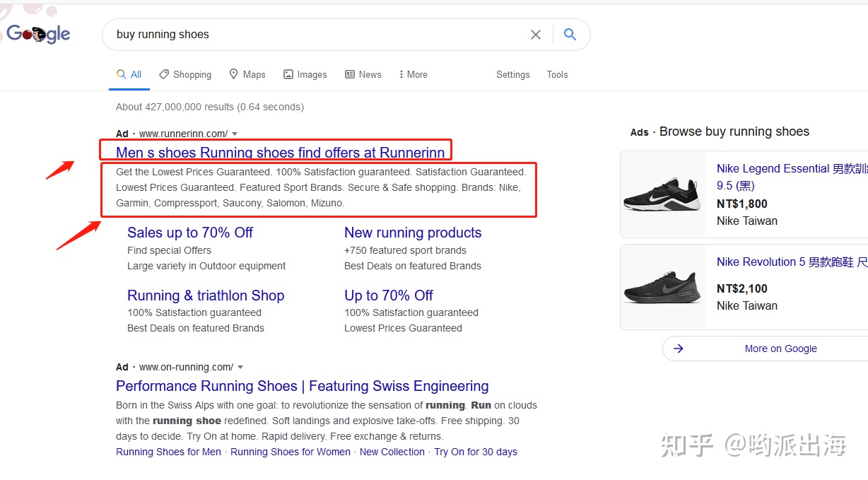Open the Maps tab
The width and height of the screenshot is (868, 480).
pos(247,74)
